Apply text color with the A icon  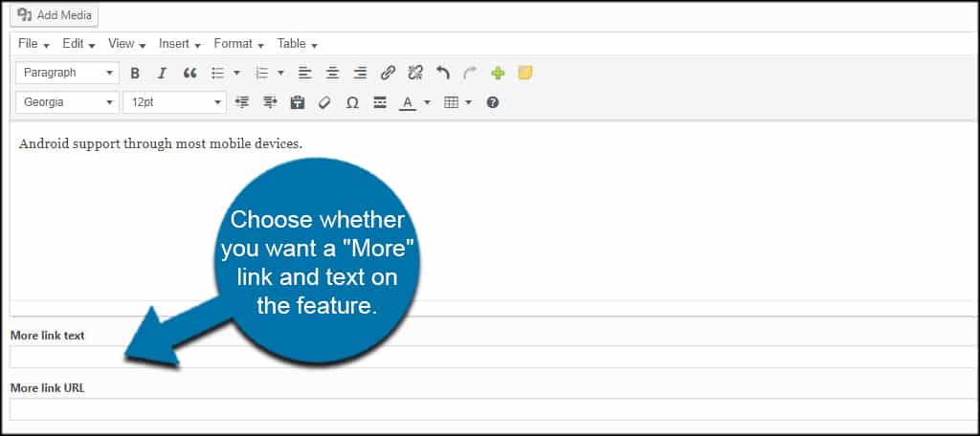[408, 102]
